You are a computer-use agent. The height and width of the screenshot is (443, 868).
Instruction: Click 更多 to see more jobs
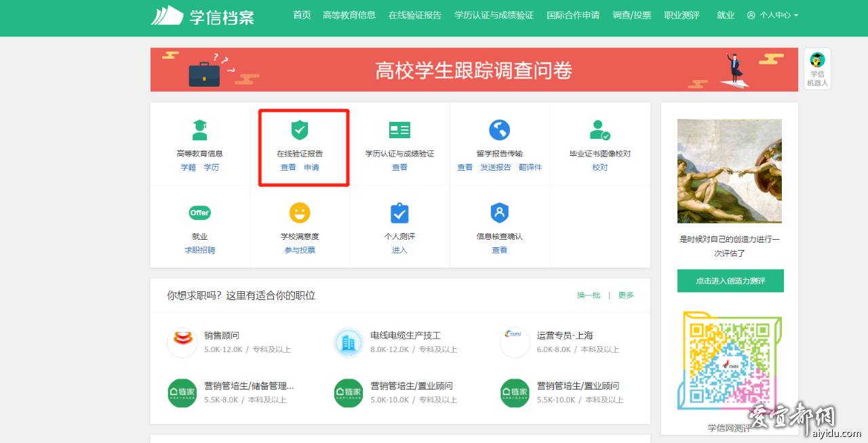click(x=626, y=295)
